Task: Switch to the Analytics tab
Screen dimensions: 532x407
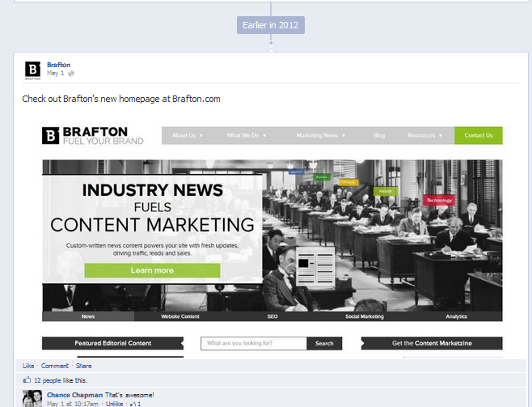Action: [x=456, y=316]
